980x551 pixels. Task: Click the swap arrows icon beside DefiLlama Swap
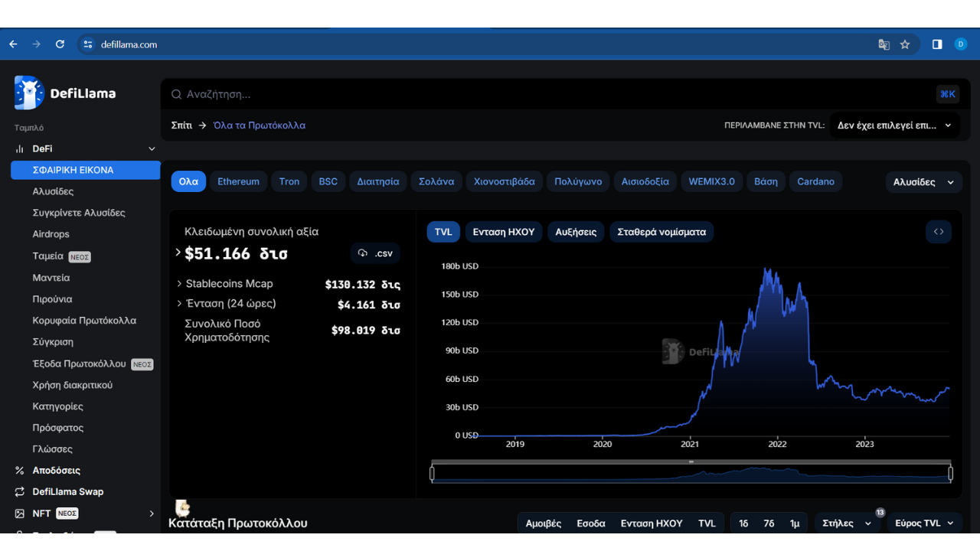pyautogui.click(x=20, y=492)
